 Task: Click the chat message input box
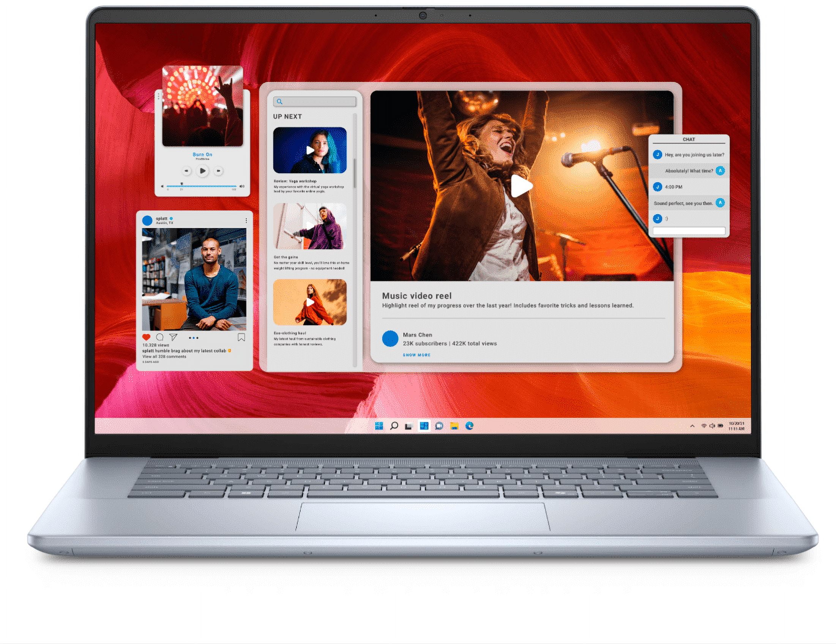click(689, 231)
